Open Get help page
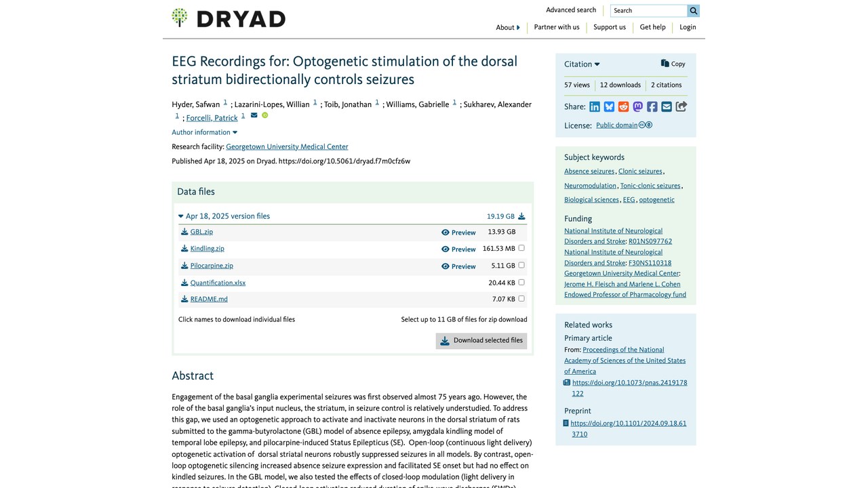This screenshot has width=868, height=488. coord(653,27)
